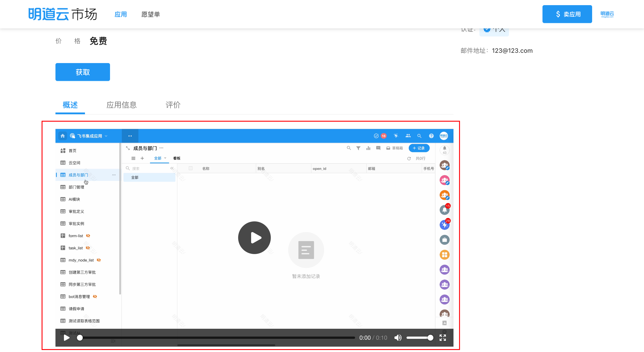
Task: Click the play icon in video control bar
Action: (66, 338)
